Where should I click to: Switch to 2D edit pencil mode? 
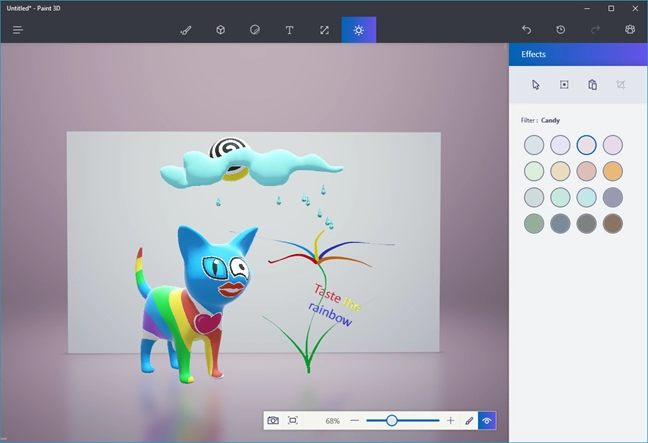469,421
